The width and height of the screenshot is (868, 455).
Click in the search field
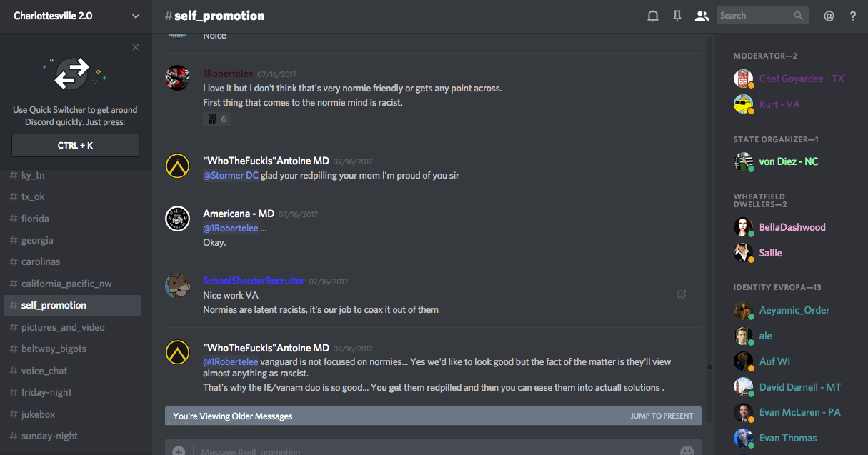click(755, 16)
